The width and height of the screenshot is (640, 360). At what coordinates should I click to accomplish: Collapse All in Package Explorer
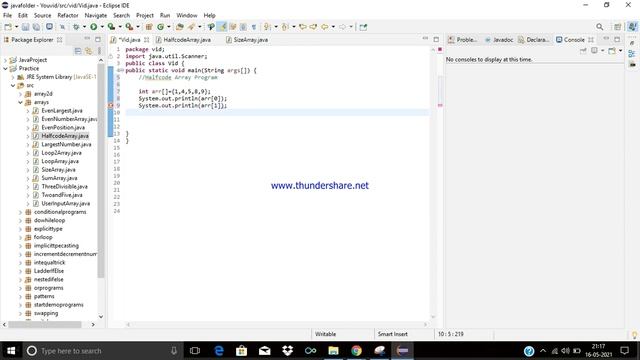click(78, 51)
